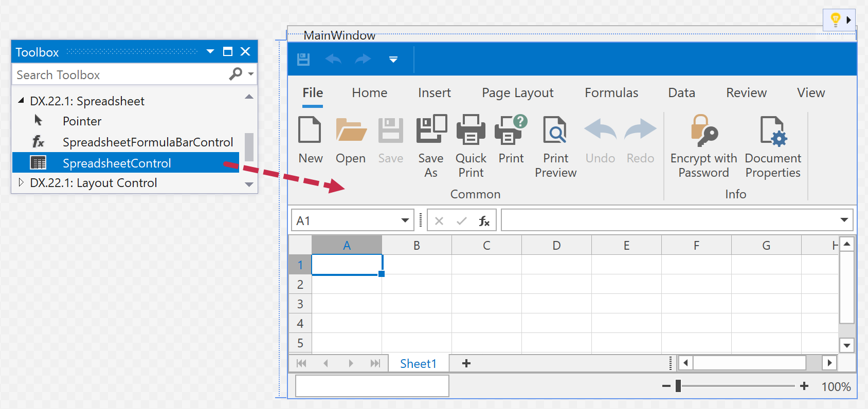
Task: Click the insert function fx icon
Action: [484, 221]
